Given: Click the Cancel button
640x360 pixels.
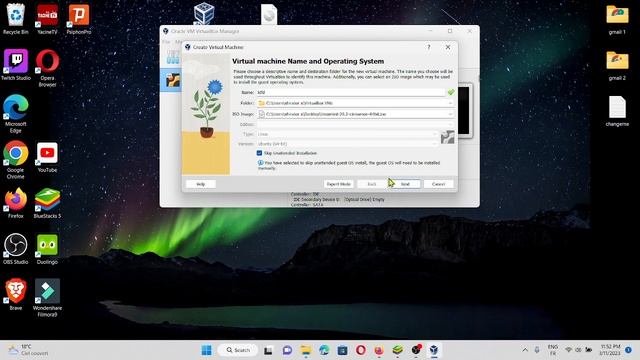Looking at the screenshot, I should [438, 184].
